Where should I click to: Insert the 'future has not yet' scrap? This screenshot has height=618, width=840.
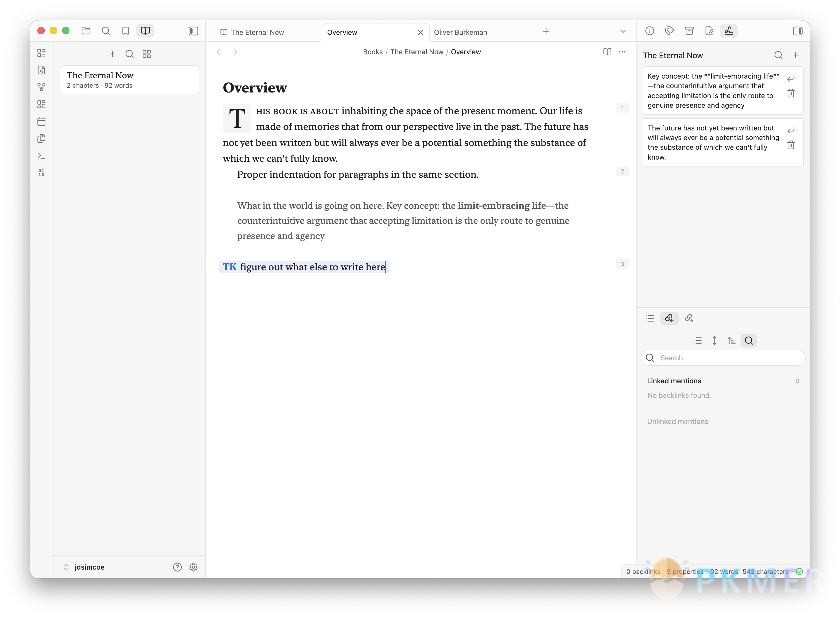791,130
